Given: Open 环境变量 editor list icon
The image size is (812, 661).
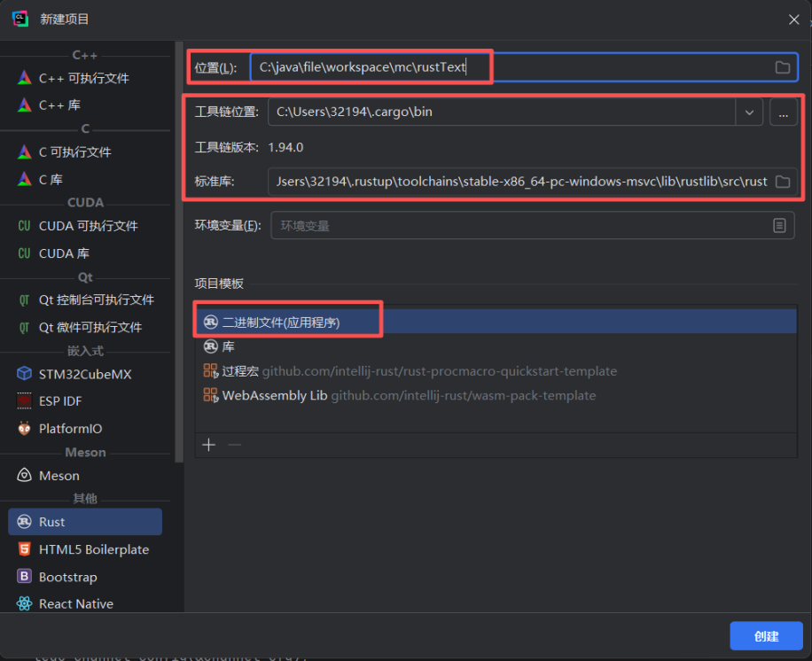Looking at the screenshot, I should (x=779, y=225).
